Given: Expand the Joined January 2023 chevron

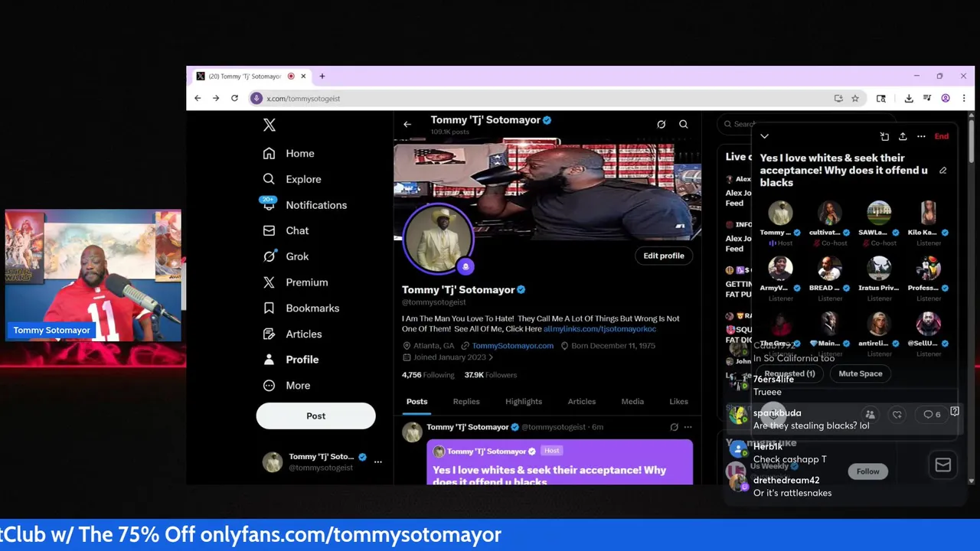Looking at the screenshot, I should point(491,357).
